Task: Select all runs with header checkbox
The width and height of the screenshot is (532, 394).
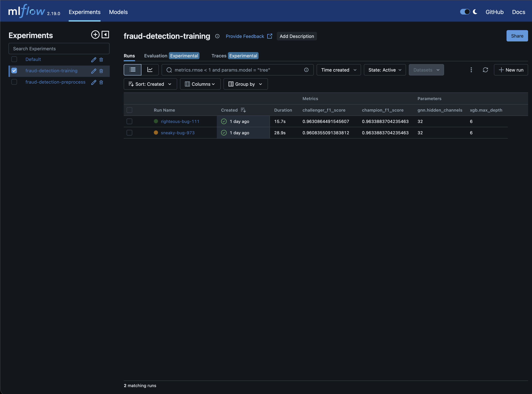Action: [129, 110]
